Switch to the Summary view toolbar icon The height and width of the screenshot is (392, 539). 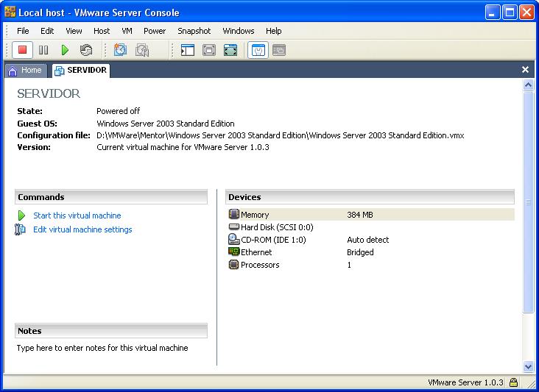pyautogui.click(x=258, y=50)
